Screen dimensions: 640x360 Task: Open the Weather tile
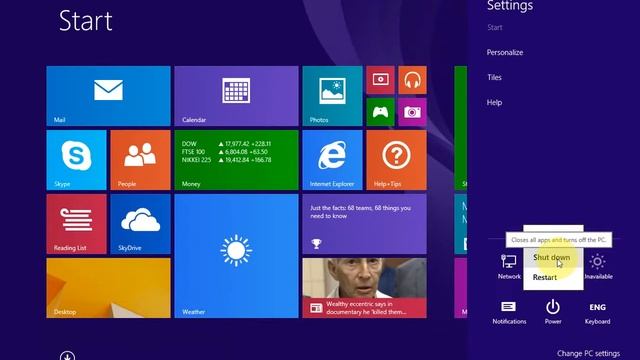click(x=236, y=256)
